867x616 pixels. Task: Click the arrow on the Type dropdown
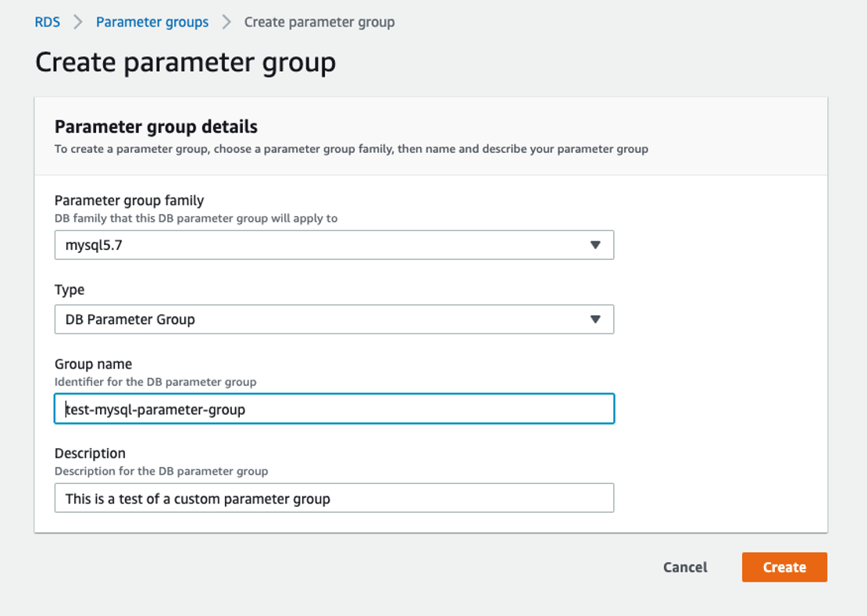point(595,319)
